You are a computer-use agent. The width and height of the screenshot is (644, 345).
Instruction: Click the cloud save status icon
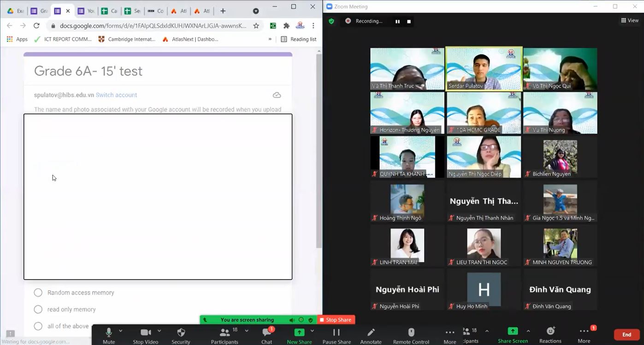point(277,95)
